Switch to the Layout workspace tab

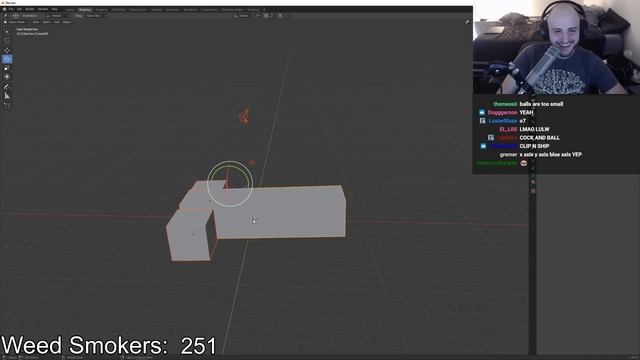(70, 9)
